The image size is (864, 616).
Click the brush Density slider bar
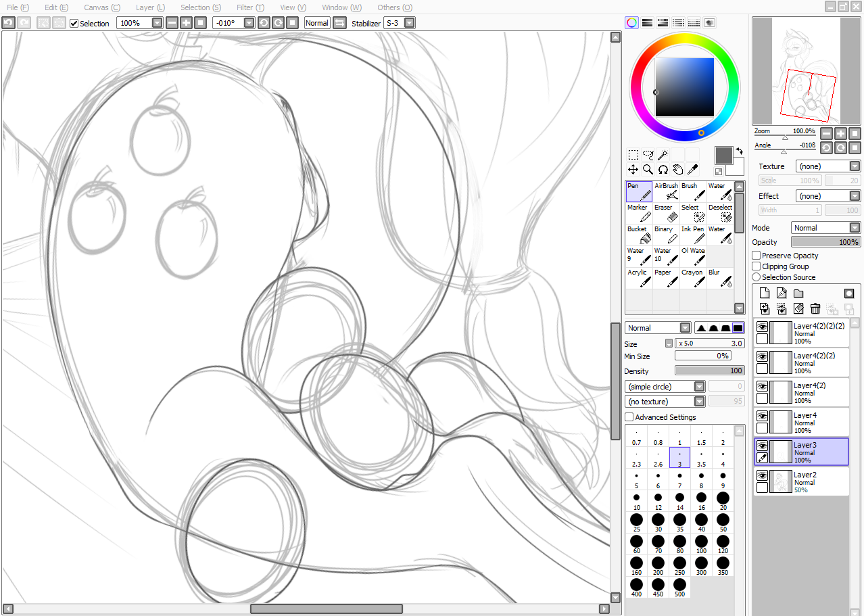pos(709,371)
